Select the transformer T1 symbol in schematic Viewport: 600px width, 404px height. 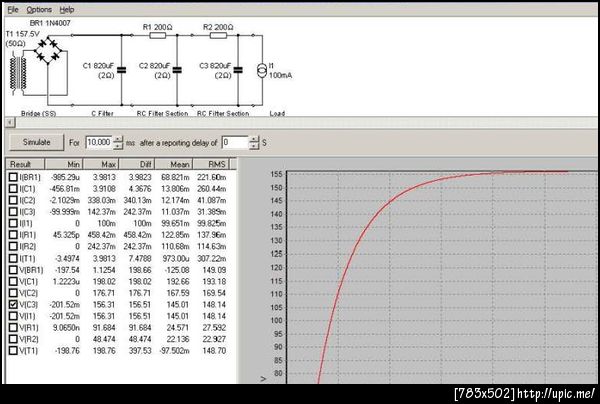pyautogui.click(x=18, y=75)
